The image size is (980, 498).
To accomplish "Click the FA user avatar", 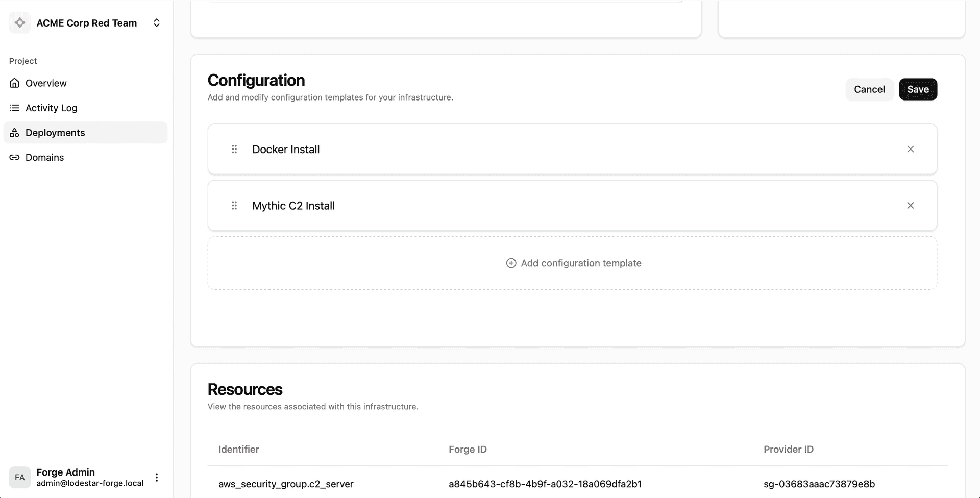I will (x=20, y=478).
